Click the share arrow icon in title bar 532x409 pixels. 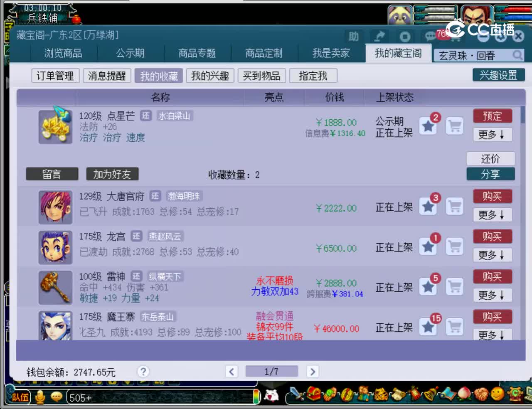point(379,37)
